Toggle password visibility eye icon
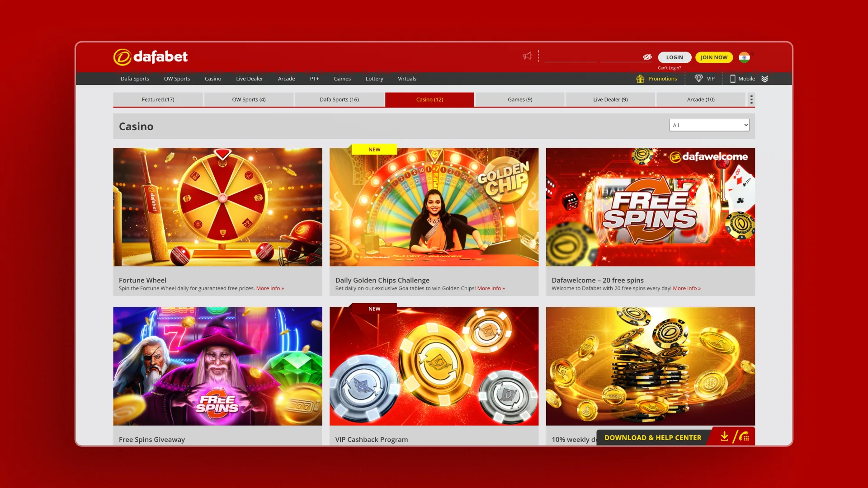Screen dimensions: 868x488 click(x=647, y=57)
